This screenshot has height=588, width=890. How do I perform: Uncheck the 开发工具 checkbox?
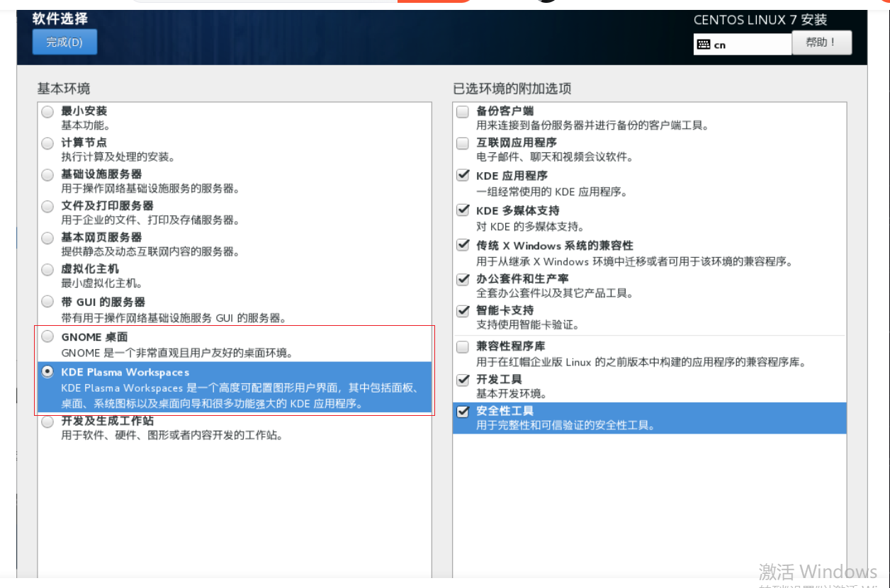pyautogui.click(x=463, y=380)
